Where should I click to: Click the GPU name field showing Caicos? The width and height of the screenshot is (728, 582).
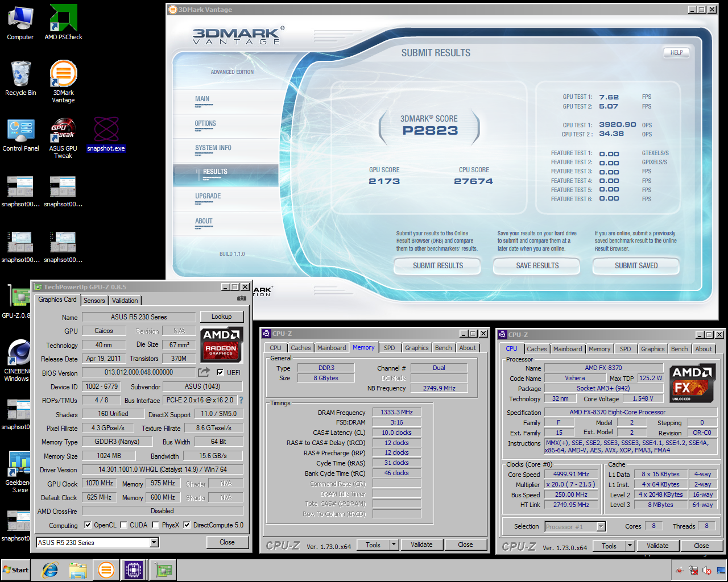coord(104,331)
